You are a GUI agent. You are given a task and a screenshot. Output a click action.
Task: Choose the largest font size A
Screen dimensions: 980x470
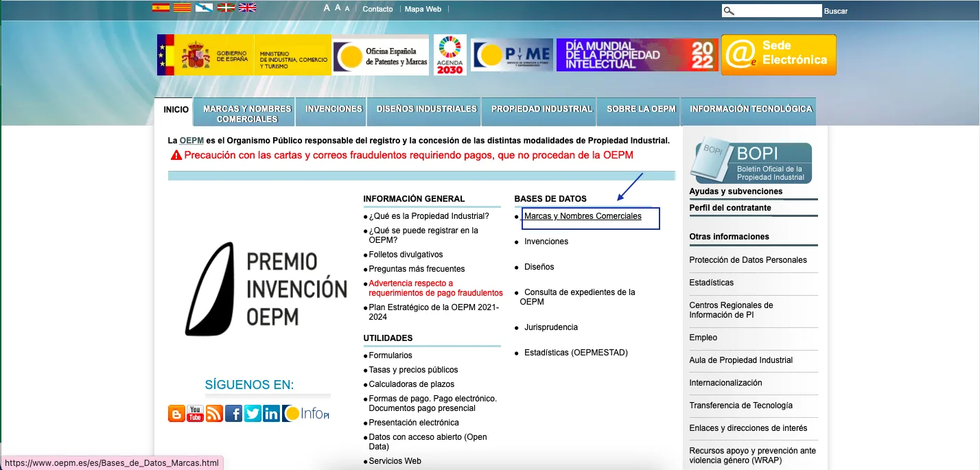[x=327, y=8]
